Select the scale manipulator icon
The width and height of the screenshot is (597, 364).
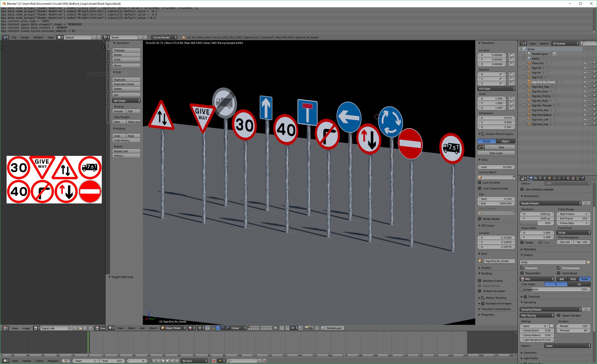227,328
